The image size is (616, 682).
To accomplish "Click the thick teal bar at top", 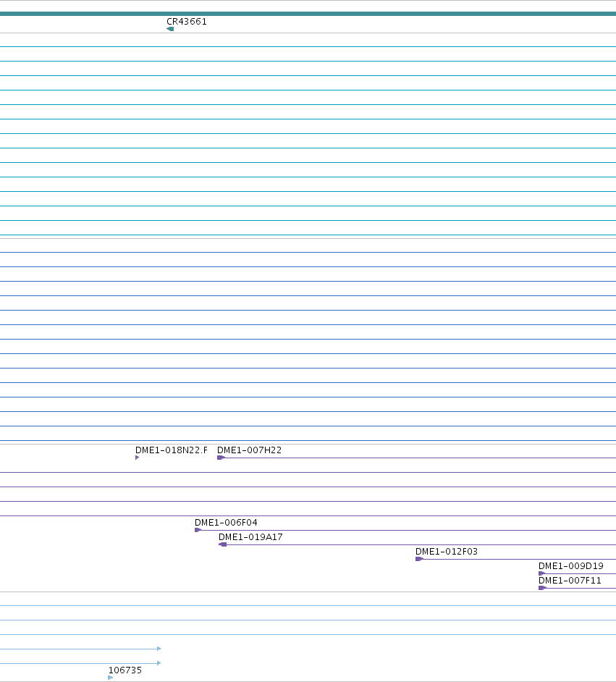I will (308, 14).
